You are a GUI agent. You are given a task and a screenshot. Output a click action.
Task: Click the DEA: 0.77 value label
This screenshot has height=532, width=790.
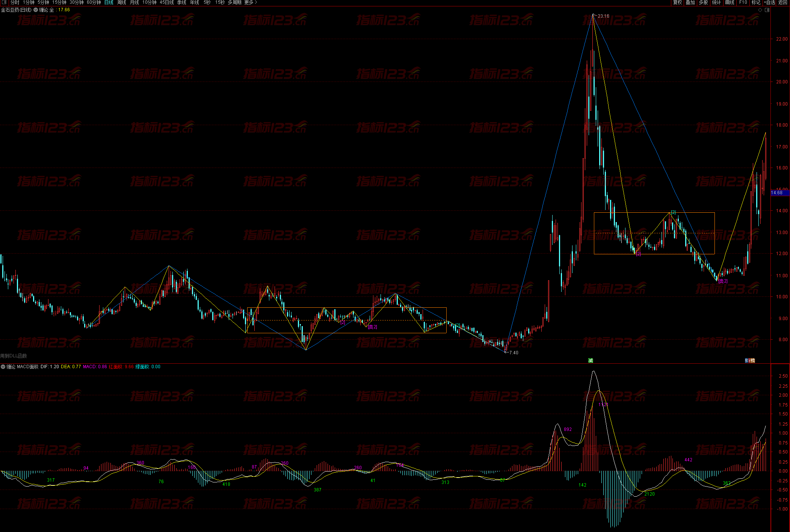71,367
